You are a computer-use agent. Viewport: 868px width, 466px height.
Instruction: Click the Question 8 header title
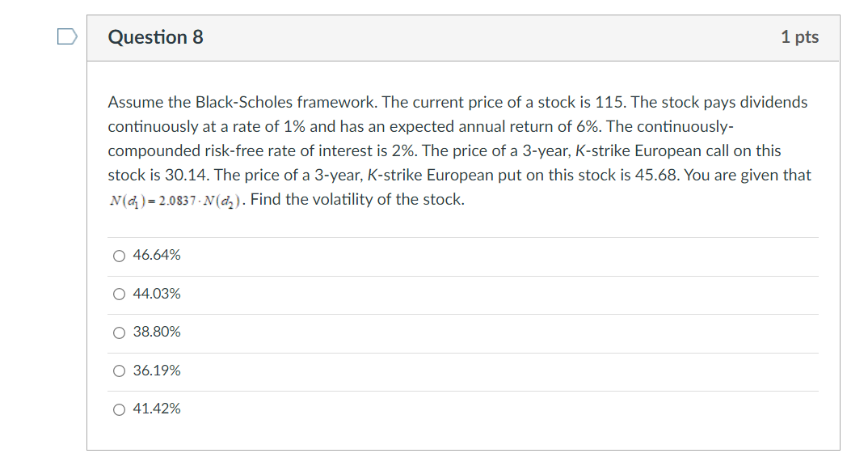156,36
